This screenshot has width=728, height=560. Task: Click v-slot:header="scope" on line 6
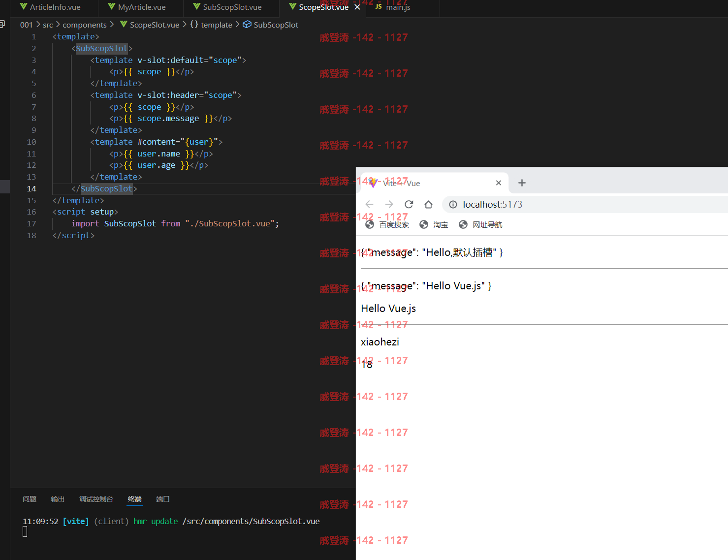187,95
